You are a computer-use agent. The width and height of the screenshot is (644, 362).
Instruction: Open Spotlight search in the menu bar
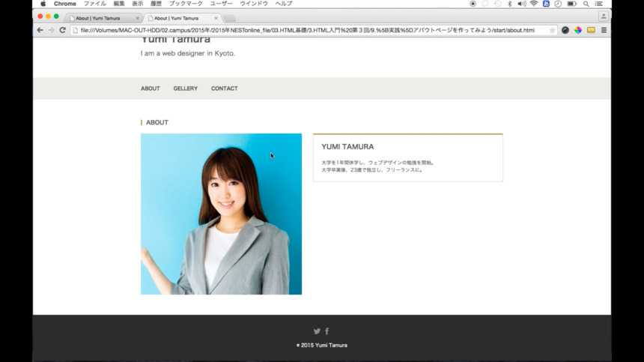coord(586,4)
